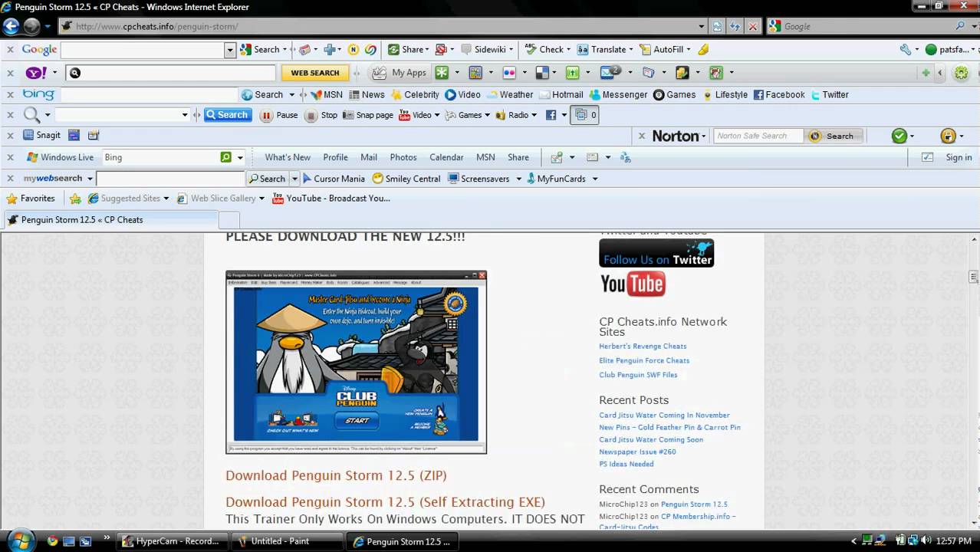Open the MyFunCards dropdown
The width and height of the screenshot is (980, 552).
[x=594, y=179]
